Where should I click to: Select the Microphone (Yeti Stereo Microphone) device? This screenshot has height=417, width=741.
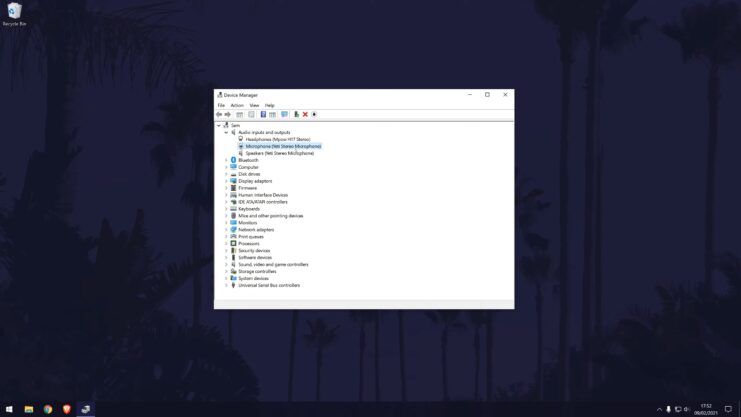click(283, 147)
